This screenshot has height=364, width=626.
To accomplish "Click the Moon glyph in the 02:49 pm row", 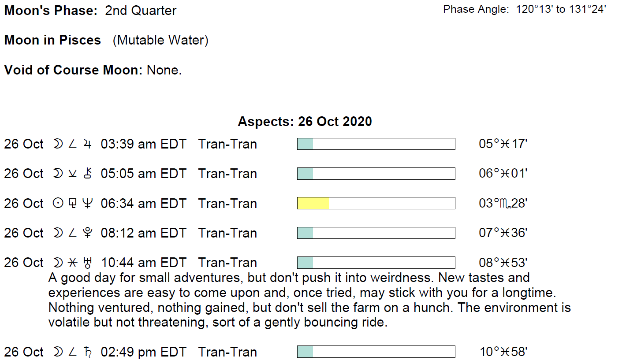I will tap(58, 352).
